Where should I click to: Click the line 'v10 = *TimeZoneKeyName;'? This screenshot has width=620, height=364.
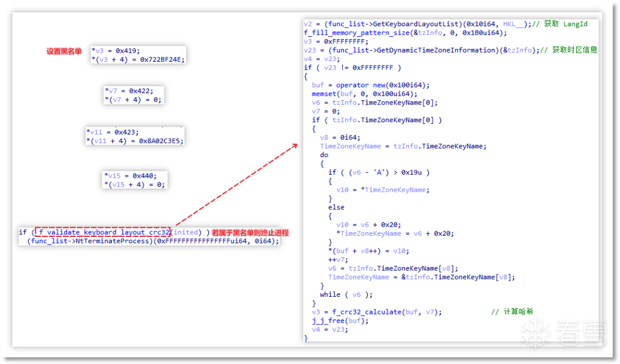click(383, 190)
